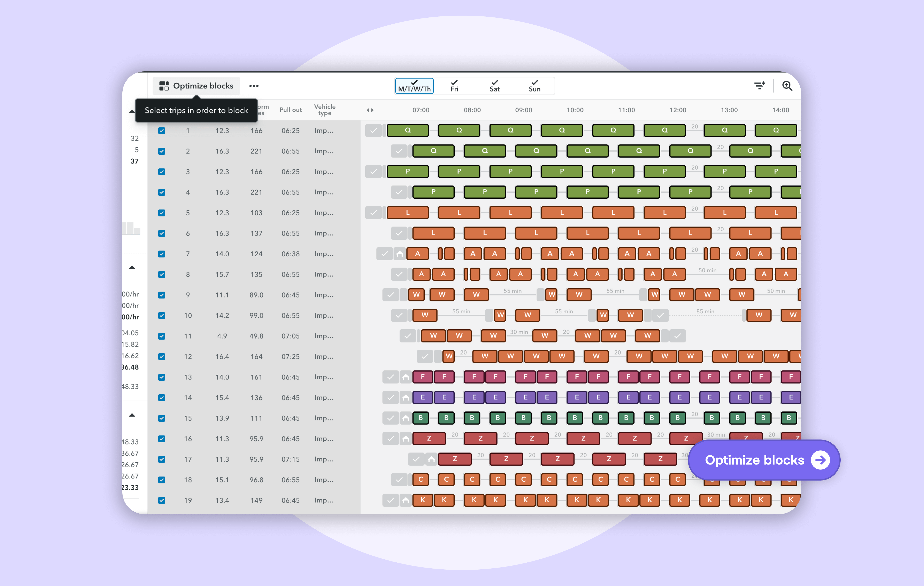Toggle the checkbox for block 19

click(x=162, y=500)
